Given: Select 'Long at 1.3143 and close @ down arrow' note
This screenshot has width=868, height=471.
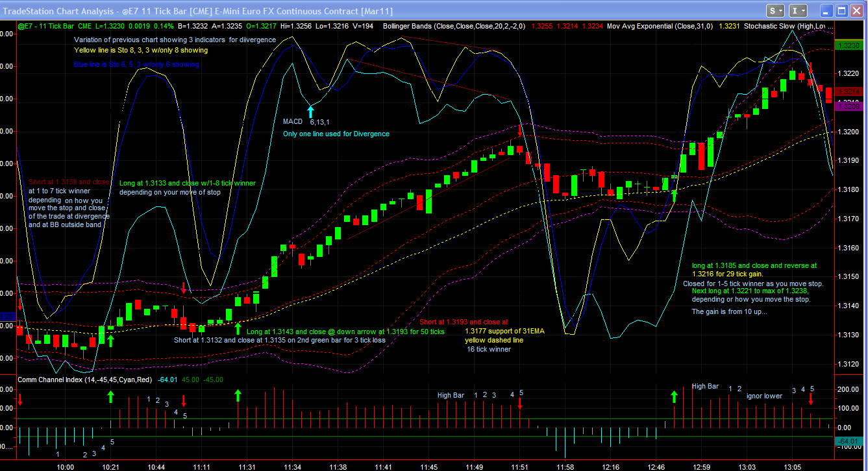Looking at the screenshot, I should [345, 332].
